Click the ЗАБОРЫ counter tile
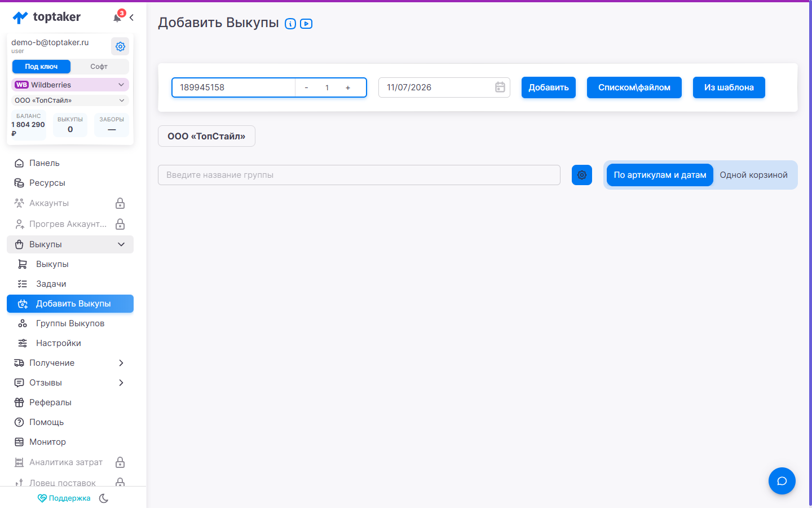 coord(112,125)
